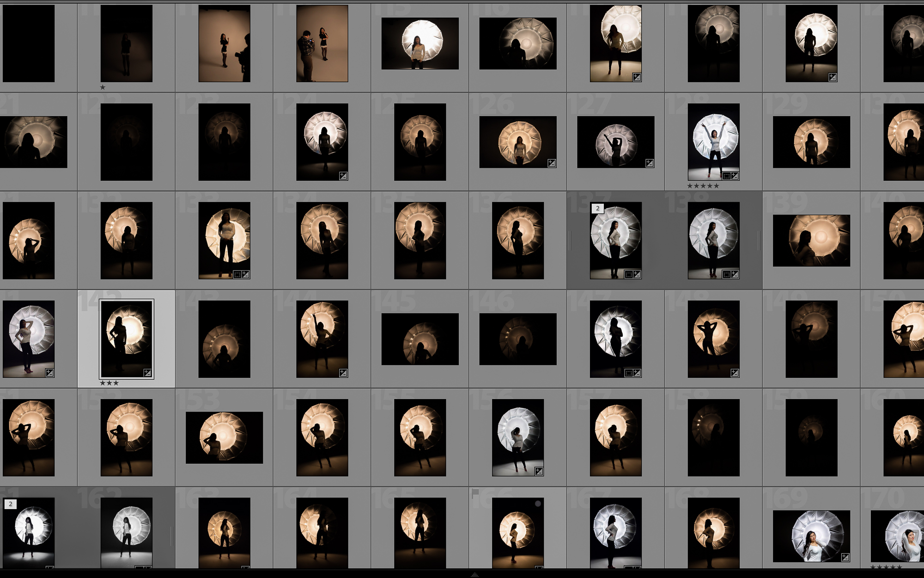Screen dimensions: 924x578
Task: Click develop adjustments badge on photo 119
Action: (833, 77)
